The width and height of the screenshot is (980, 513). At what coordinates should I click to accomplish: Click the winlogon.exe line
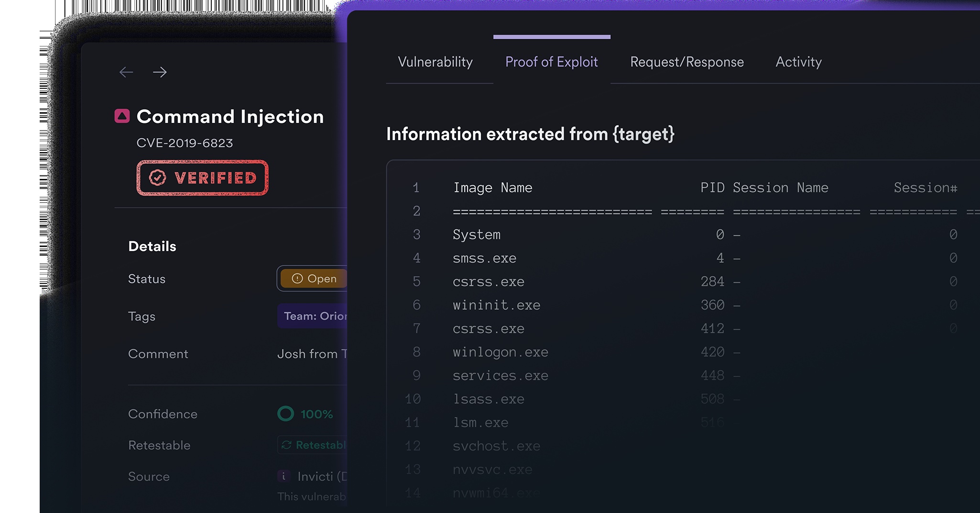point(501,352)
